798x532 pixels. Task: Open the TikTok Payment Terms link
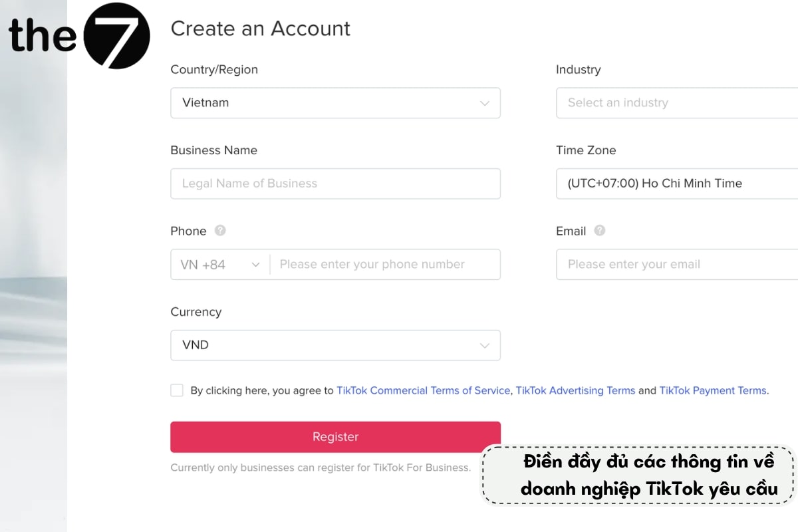[x=713, y=390]
